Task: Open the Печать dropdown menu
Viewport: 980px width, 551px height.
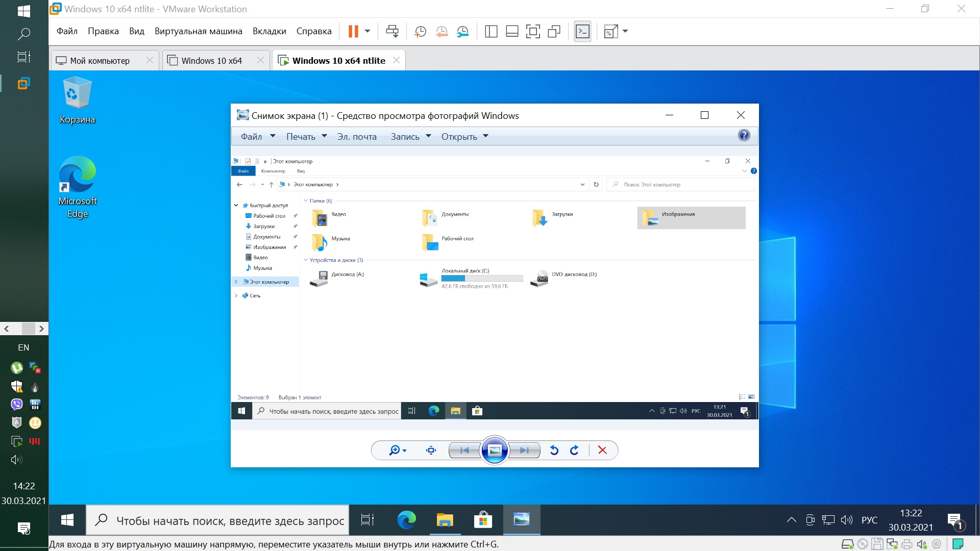Action: [306, 137]
